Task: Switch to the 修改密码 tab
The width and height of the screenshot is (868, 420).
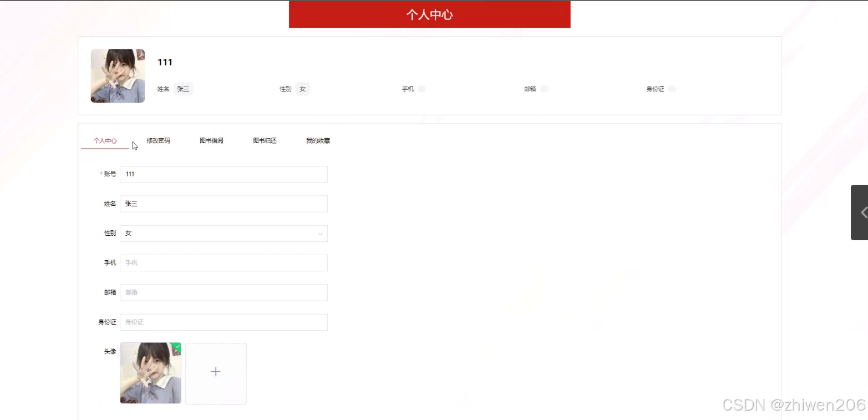Action: click(x=158, y=140)
